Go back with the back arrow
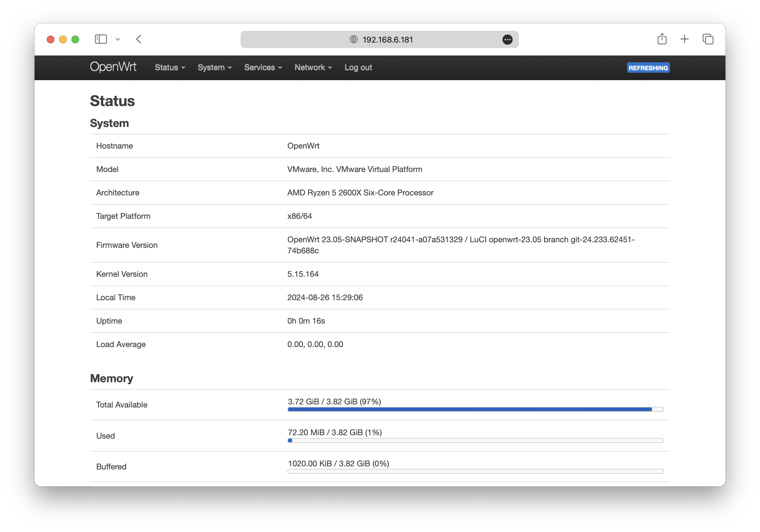The image size is (760, 532). [139, 39]
